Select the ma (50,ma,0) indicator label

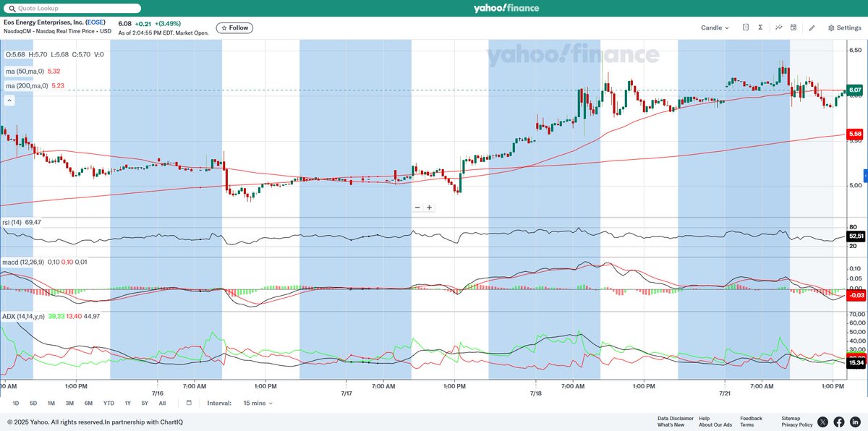pos(25,71)
